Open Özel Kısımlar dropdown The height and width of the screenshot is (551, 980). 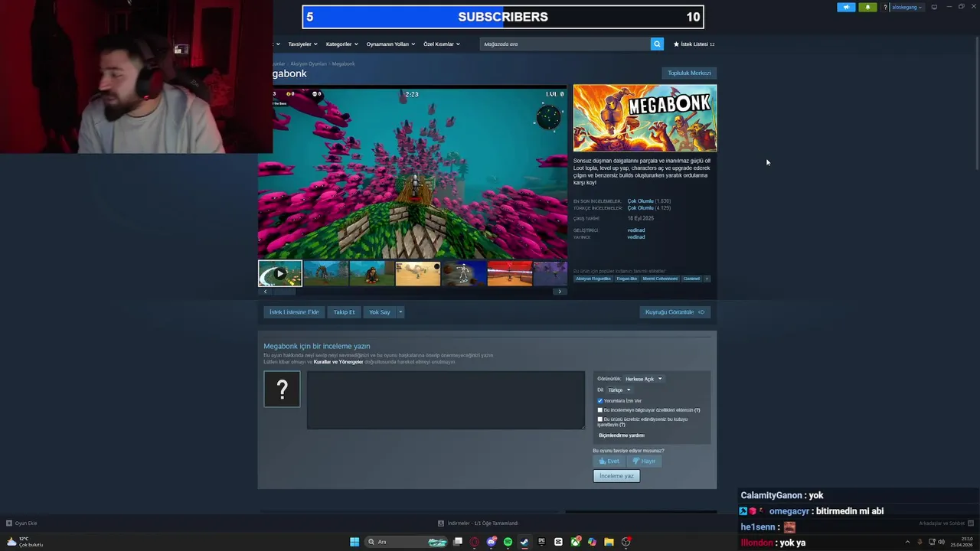[442, 44]
